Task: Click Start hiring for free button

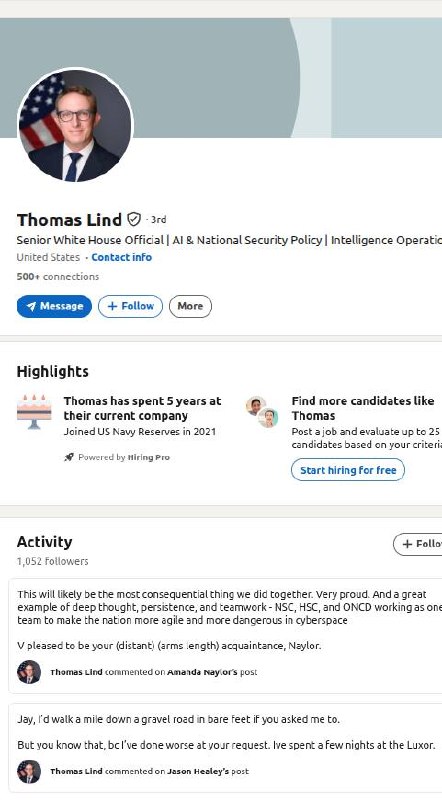Action: coord(348,470)
